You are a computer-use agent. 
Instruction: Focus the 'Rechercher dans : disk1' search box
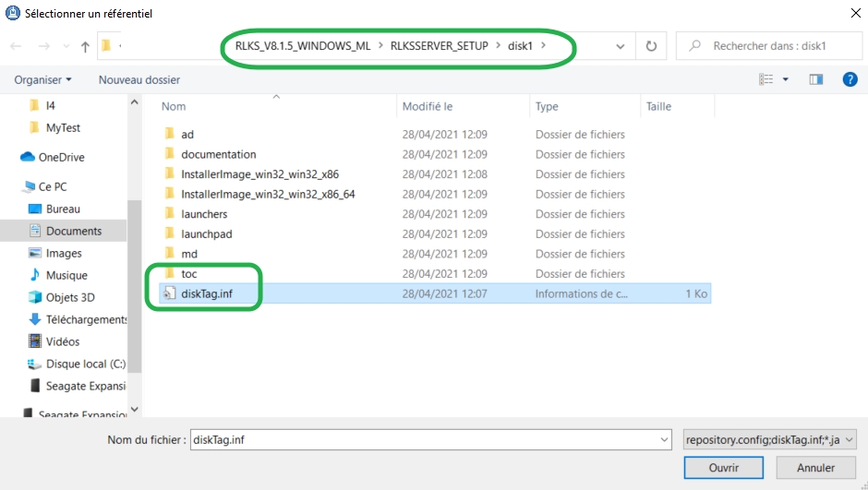pyautogui.click(x=769, y=46)
